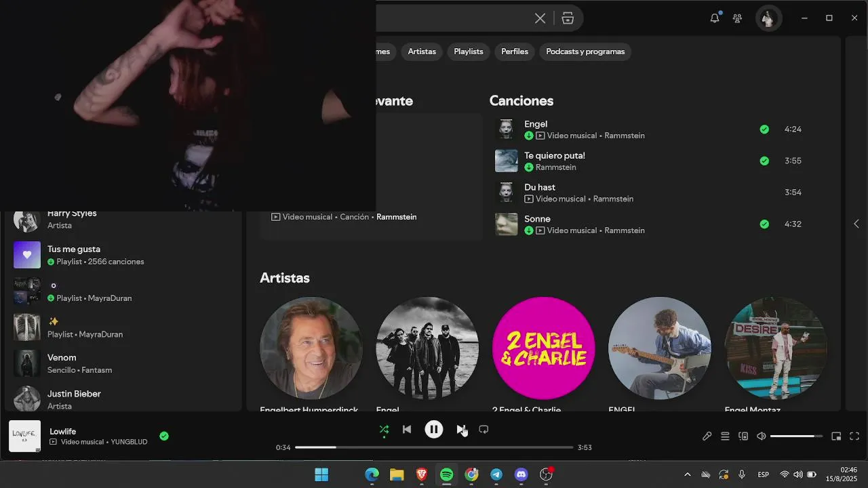Skip to next track
The image size is (868, 488).
pos(460,430)
